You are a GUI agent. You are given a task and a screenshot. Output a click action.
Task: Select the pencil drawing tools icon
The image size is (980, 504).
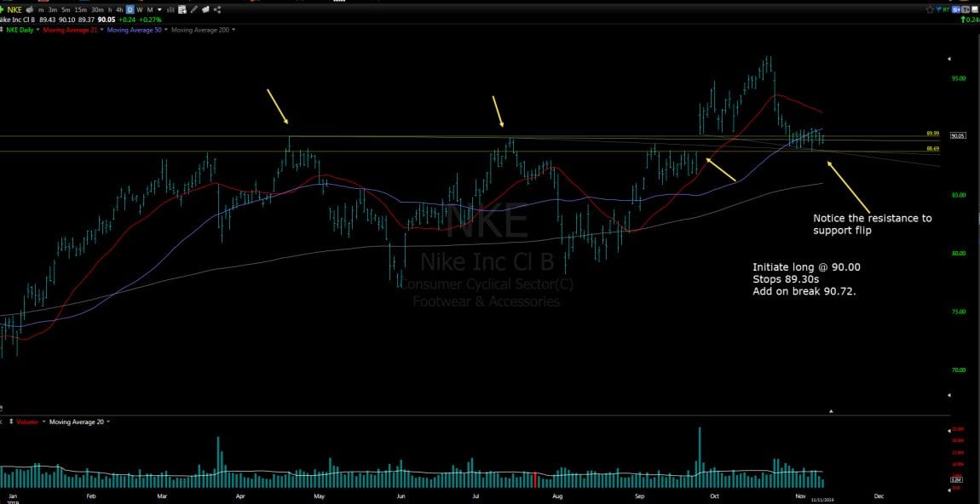[194, 10]
